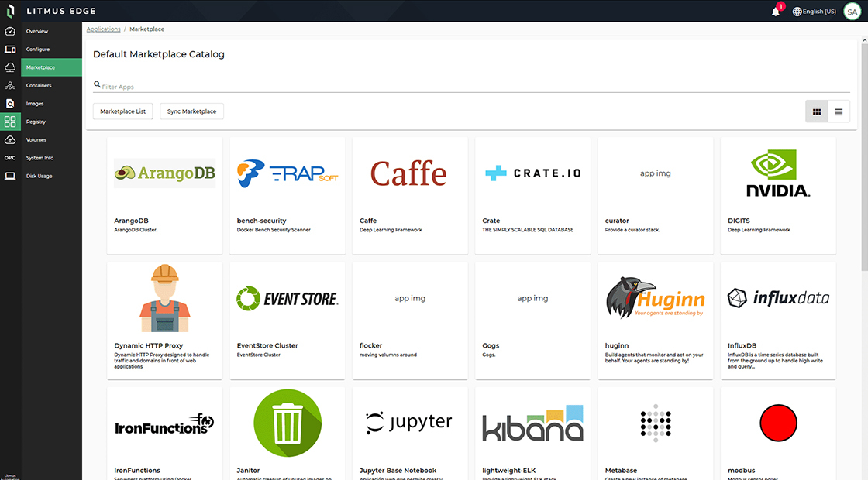Click the plain cloud icon in the icon rail
This screenshot has width=868, height=480.
pyautogui.click(x=10, y=67)
